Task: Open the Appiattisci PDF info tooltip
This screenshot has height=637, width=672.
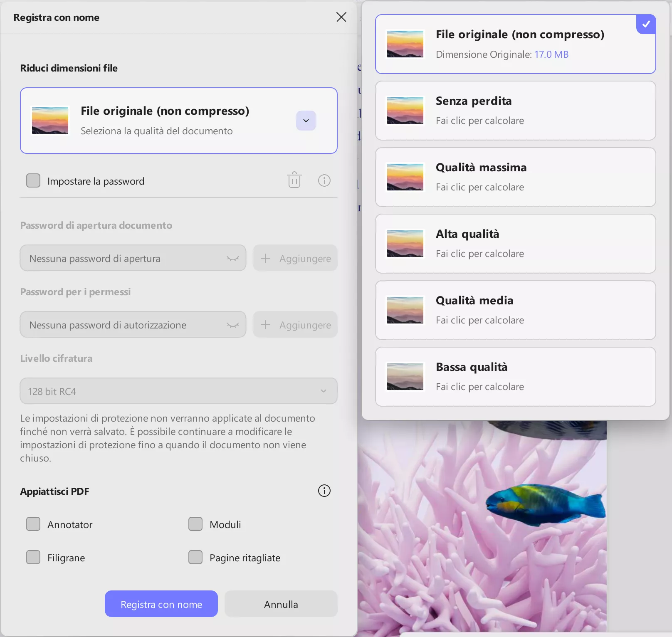Action: (324, 491)
